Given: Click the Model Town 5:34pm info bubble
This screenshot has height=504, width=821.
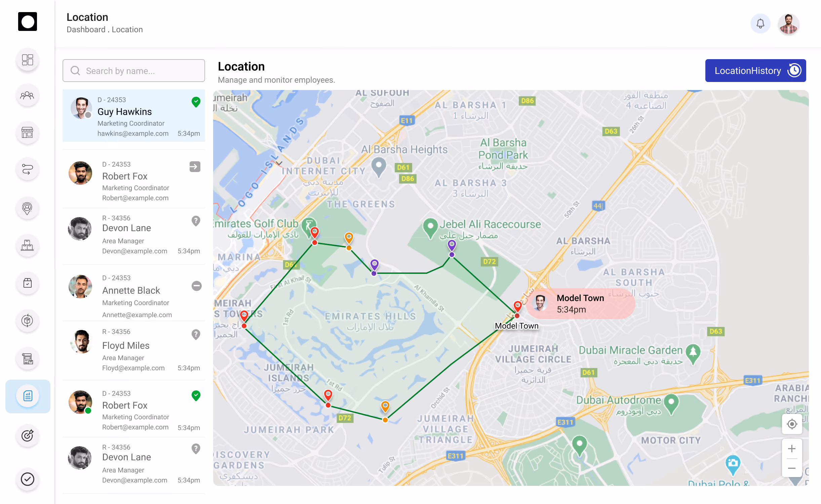Looking at the screenshot, I should (x=581, y=303).
